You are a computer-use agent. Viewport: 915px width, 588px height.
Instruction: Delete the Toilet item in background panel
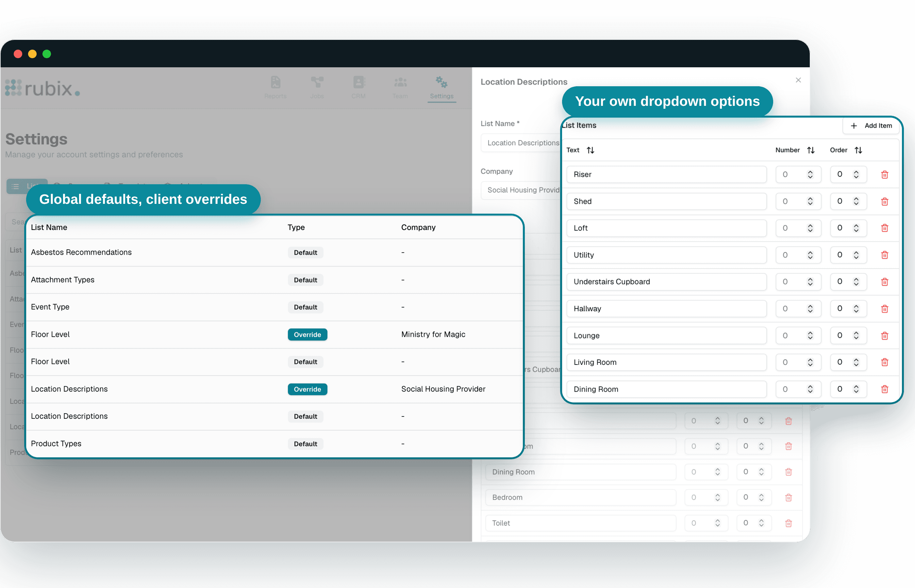pyautogui.click(x=788, y=523)
